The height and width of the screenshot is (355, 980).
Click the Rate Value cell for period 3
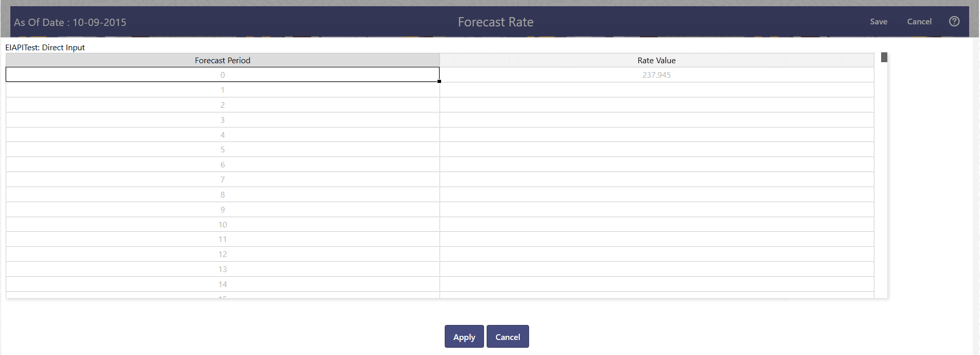[x=656, y=120]
